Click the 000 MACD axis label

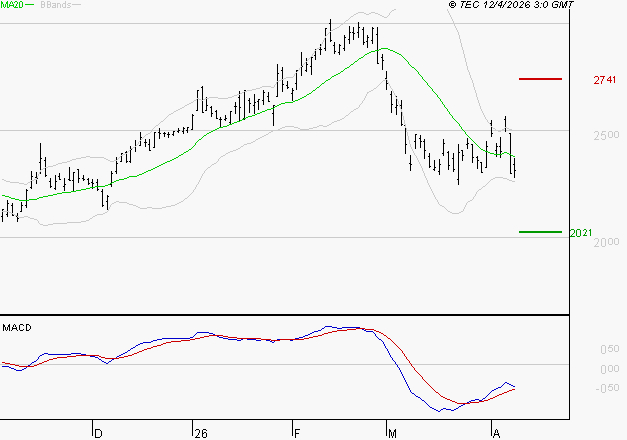610,369
